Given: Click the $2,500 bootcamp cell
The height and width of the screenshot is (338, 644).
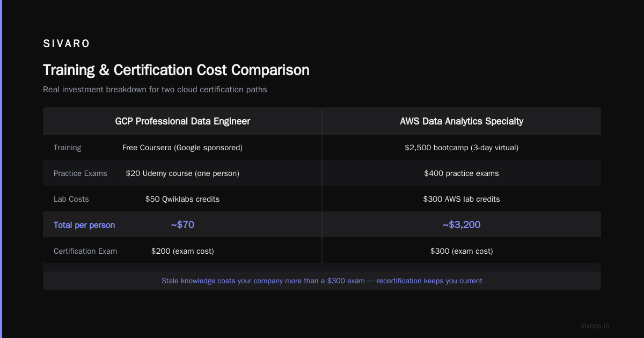Looking at the screenshot, I should [462, 148].
